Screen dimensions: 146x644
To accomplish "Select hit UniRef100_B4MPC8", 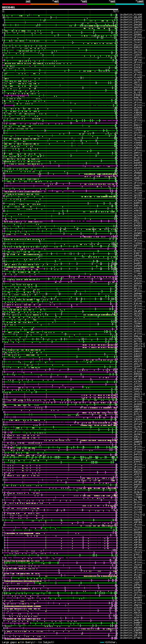I will coord(131,203).
